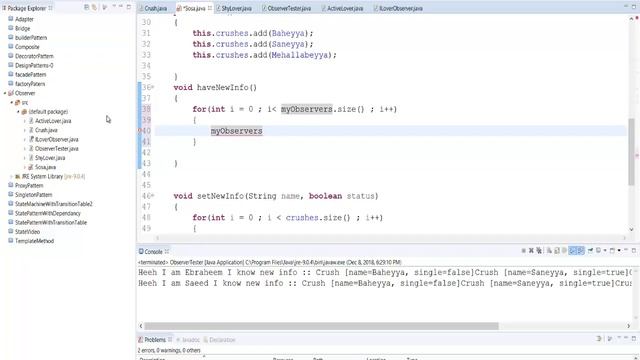The image size is (640, 360).
Task: Click Console scroll right arrow
Action: point(629,326)
